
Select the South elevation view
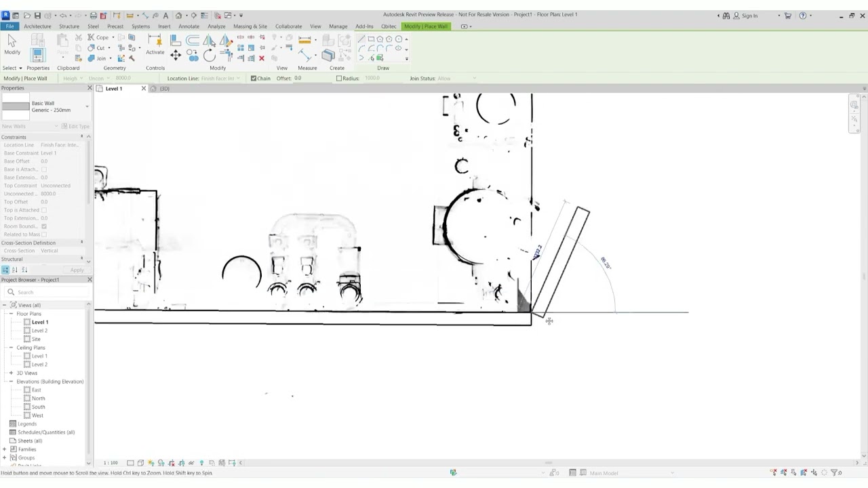pos(38,407)
